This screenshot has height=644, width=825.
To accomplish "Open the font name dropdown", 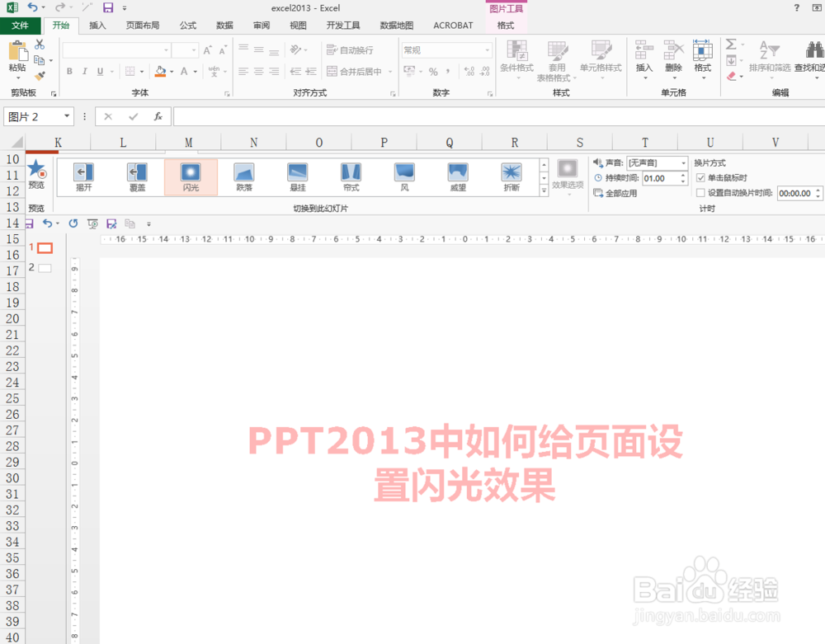I will [x=167, y=50].
